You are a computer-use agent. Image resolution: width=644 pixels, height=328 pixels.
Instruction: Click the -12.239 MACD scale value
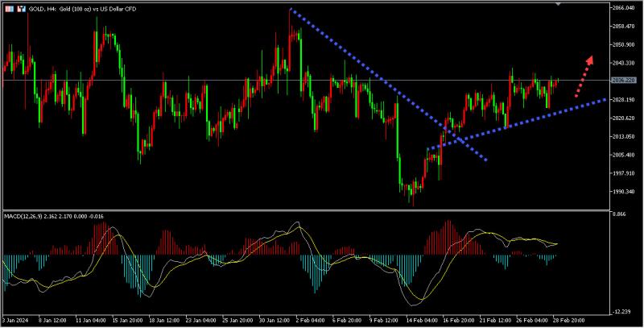click(621, 312)
